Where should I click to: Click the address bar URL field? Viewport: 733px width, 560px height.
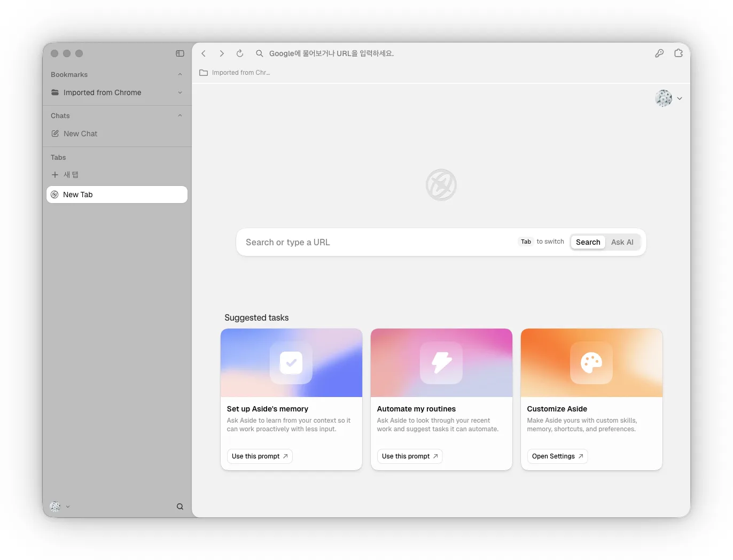[x=331, y=53]
